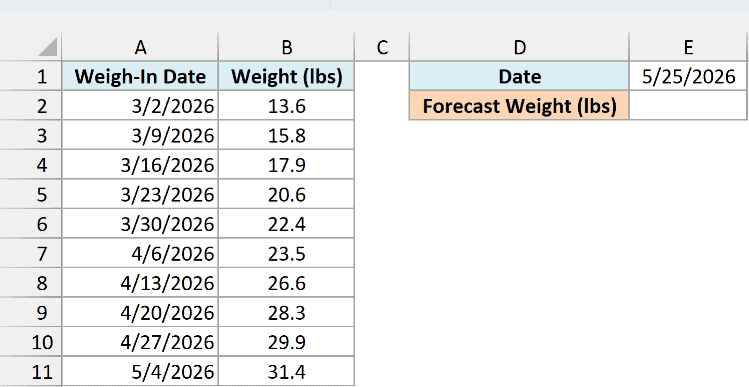Select the date cell 3/23/2026
Screen dimensions: 749x387
click(140, 194)
